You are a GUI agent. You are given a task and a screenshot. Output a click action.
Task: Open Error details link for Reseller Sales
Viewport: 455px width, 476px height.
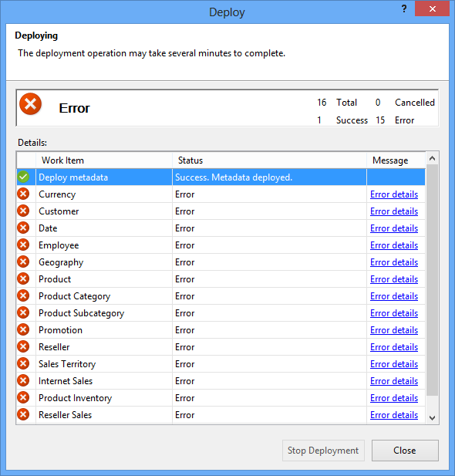point(394,415)
